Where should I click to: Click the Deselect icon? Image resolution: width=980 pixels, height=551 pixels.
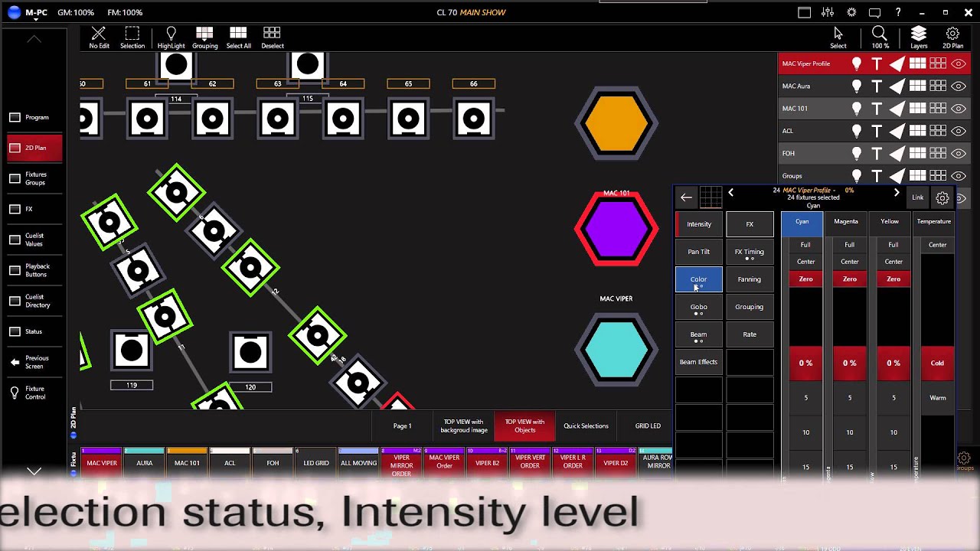272,37
